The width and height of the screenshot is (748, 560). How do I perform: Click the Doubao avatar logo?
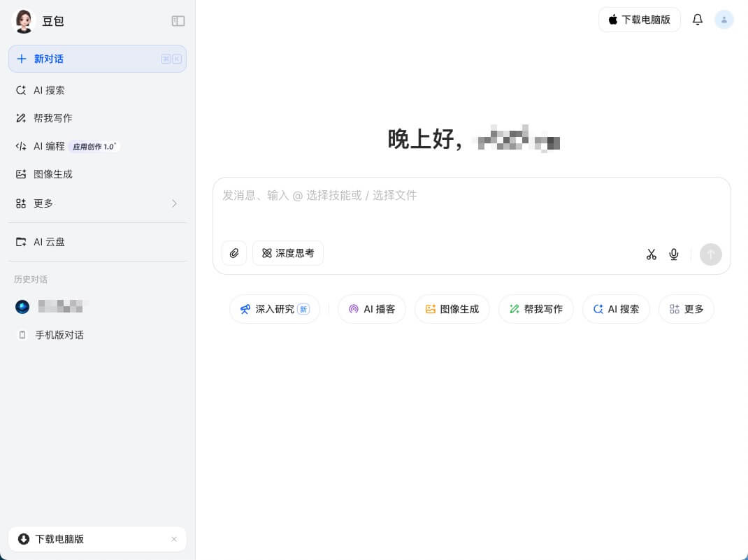click(23, 21)
